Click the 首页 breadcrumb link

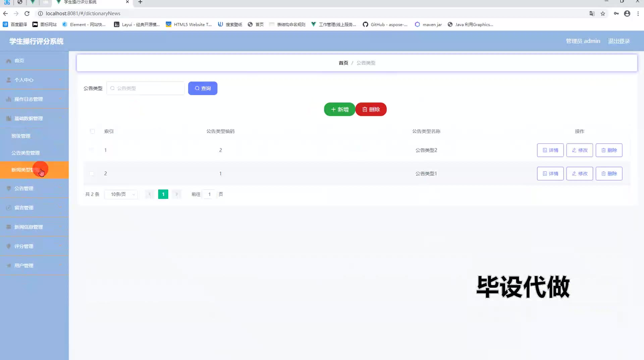pos(343,63)
